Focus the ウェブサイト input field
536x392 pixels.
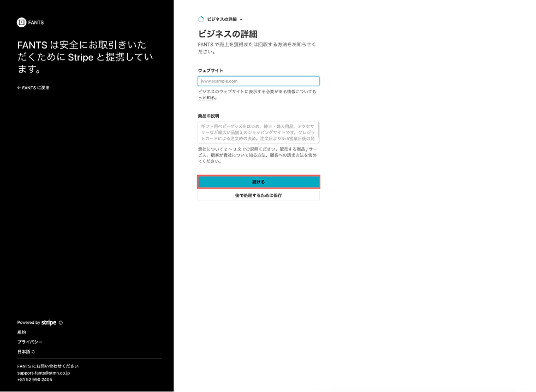258,81
